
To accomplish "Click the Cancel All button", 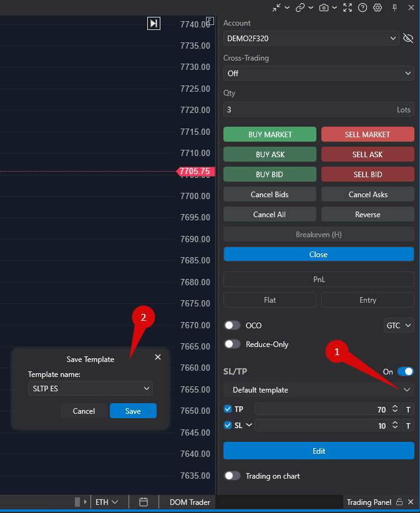I will (270, 214).
